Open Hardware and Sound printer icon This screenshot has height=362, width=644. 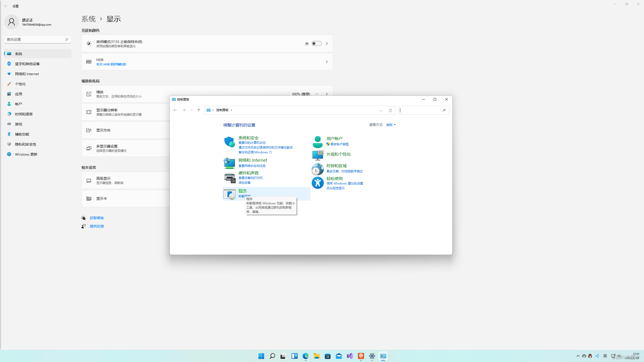(x=229, y=178)
